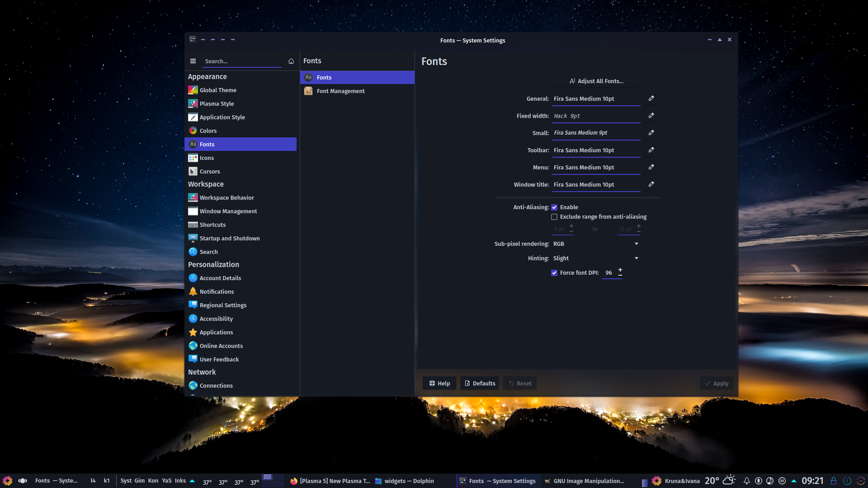Open the Kruna&Ivana user entry in the panel

676,481
